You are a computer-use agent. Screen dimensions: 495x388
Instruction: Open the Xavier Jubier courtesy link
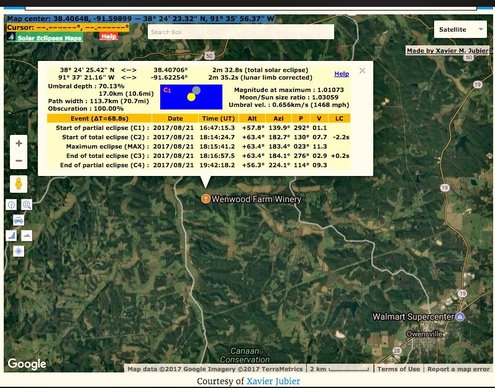click(273, 381)
